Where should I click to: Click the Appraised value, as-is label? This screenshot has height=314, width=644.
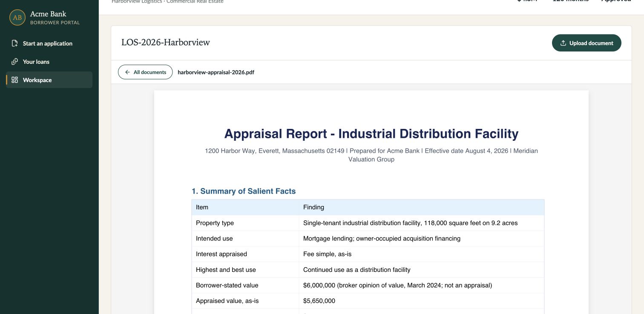(227, 301)
